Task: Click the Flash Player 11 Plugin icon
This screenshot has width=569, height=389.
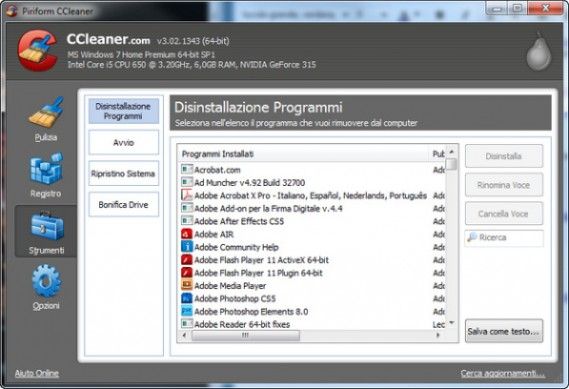Action: pyautogui.click(x=187, y=273)
